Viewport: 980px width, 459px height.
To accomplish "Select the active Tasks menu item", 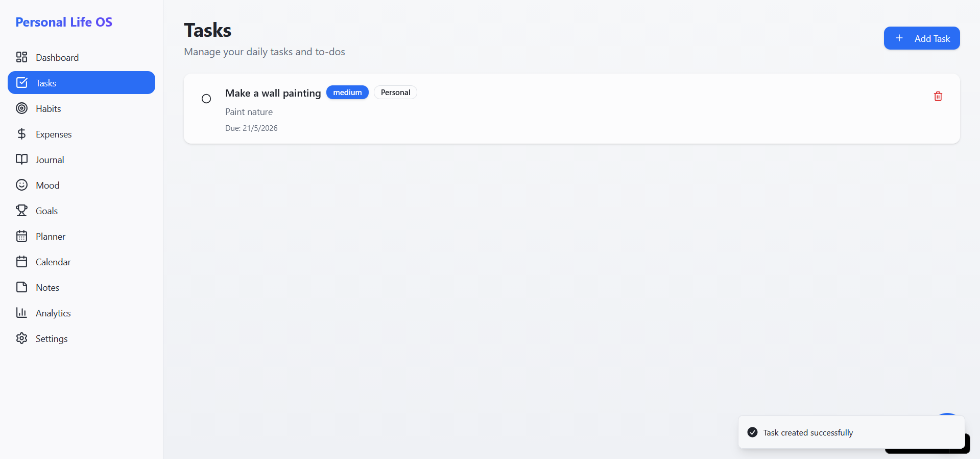I will [81, 83].
